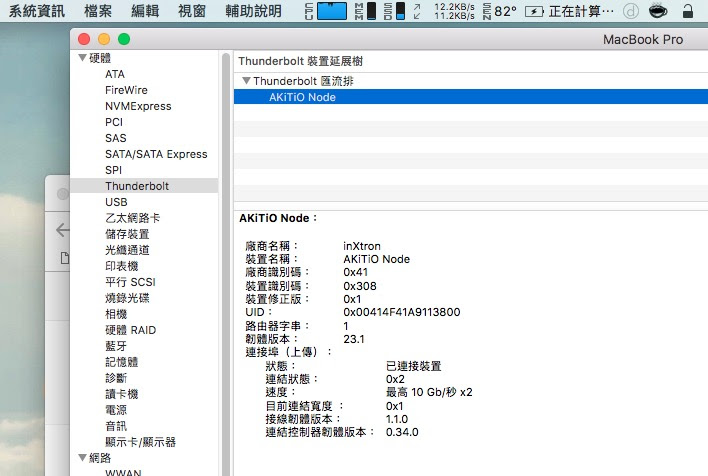Select Thunderbolt in the sidebar
Screen dimensions: 708x476
click(144, 186)
